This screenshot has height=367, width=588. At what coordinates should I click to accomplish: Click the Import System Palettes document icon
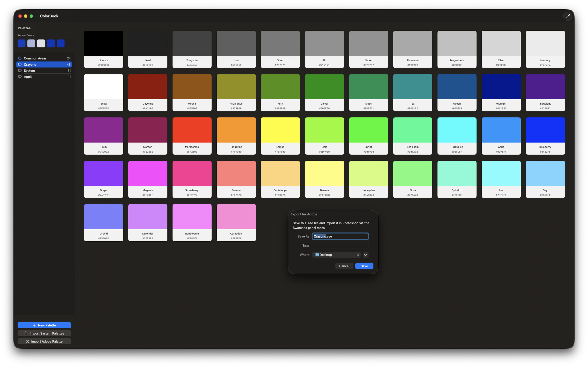(26, 333)
